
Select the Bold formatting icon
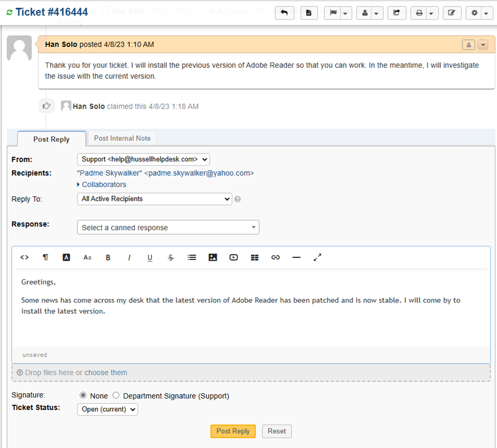click(x=108, y=257)
